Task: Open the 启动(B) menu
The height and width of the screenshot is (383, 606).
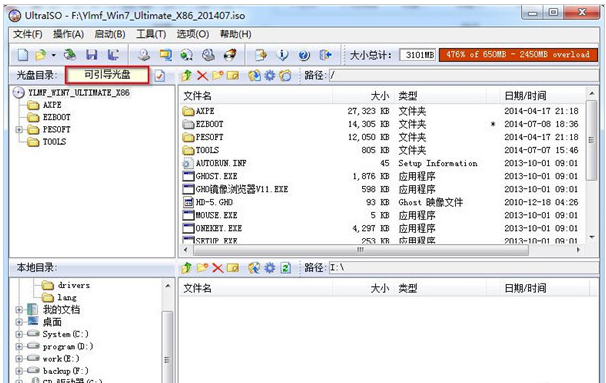Action: [110, 34]
